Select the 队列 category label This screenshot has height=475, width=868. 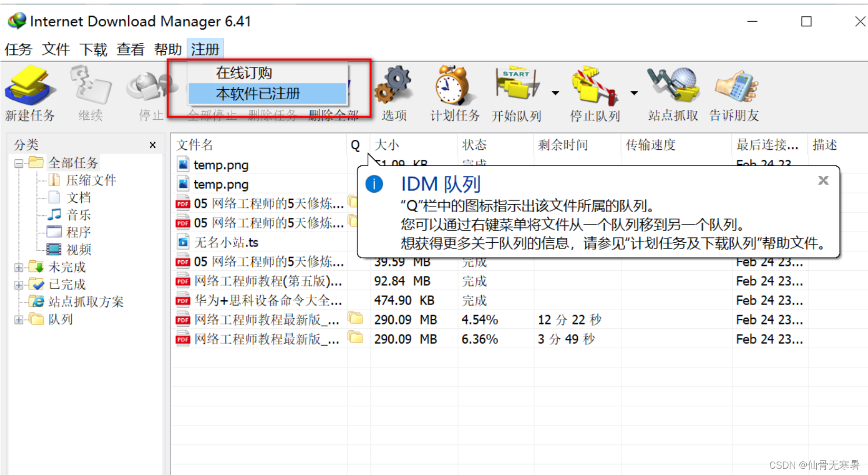point(61,319)
